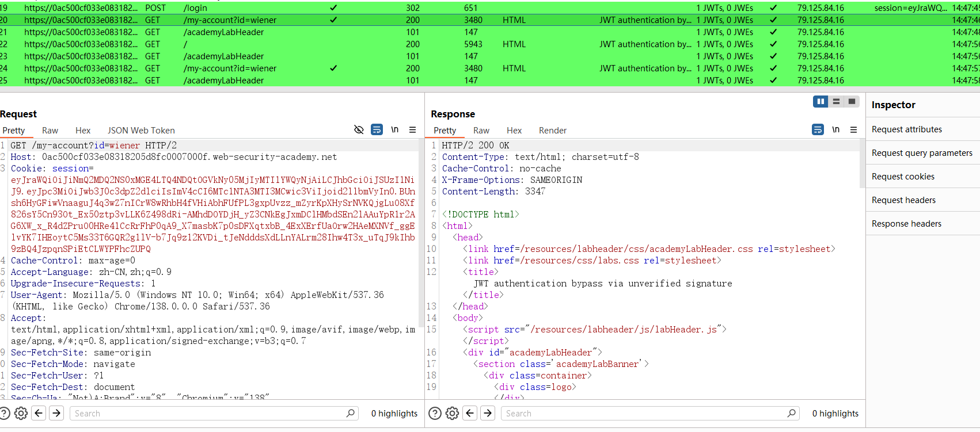Click the magnifier icon in Request search
This screenshot has height=432, width=980.
pyautogui.click(x=350, y=413)
